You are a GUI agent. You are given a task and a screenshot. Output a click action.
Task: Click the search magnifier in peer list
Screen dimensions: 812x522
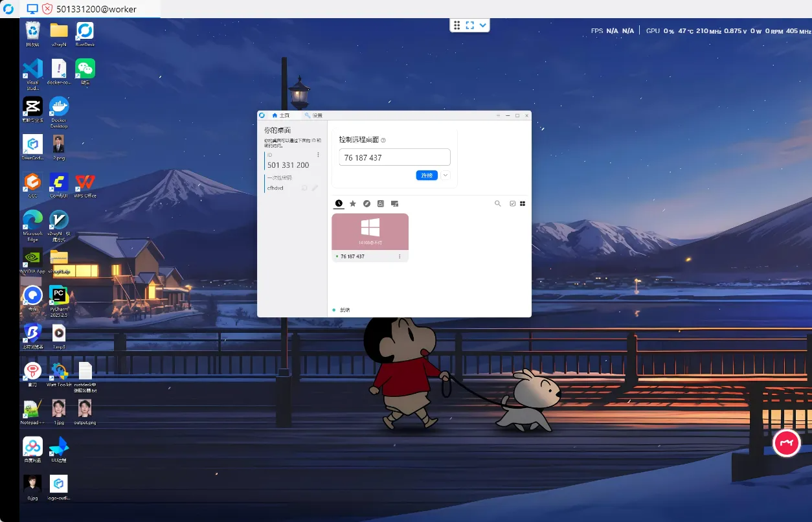pos(498,203)
